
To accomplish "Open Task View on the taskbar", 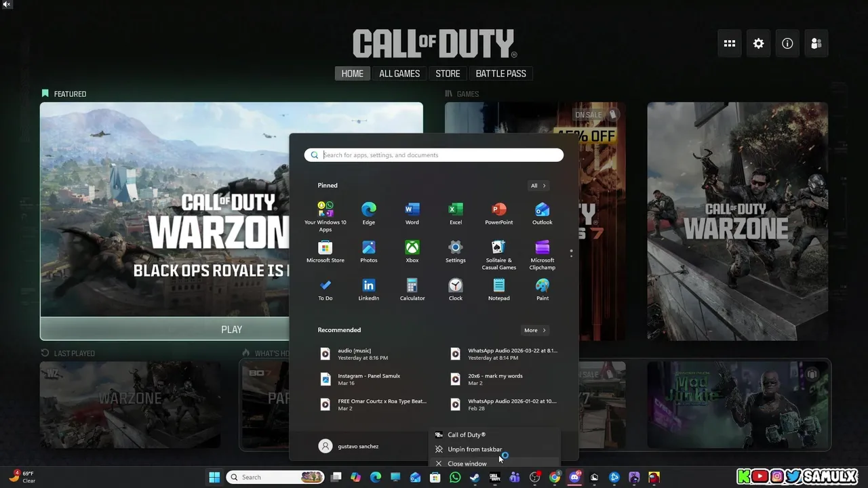I will pos(336,477).
